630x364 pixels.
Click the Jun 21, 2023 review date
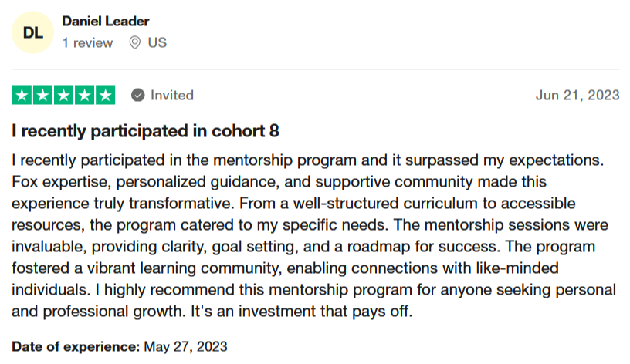click(x=577, y=96)
